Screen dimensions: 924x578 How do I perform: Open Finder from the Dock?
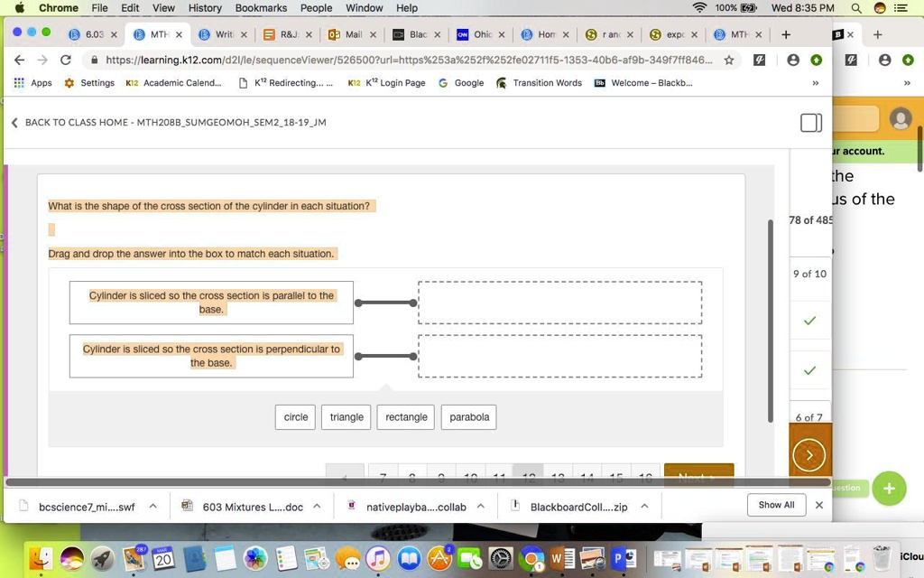41,558
